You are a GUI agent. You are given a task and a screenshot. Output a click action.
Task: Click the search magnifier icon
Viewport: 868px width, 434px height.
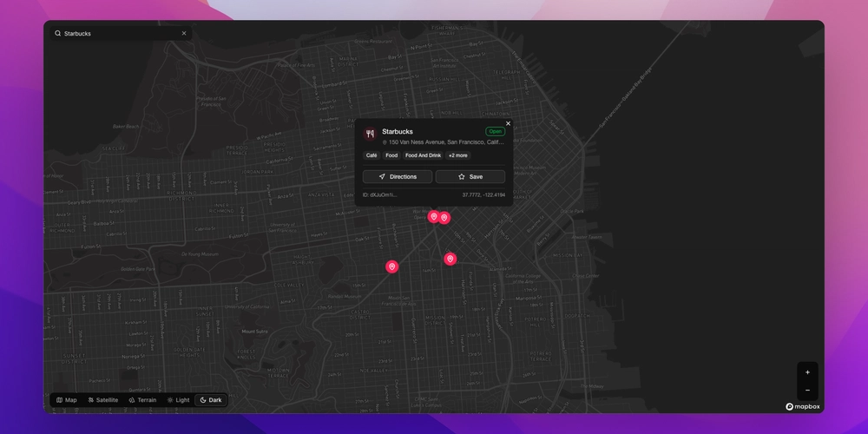click(57, 33)
